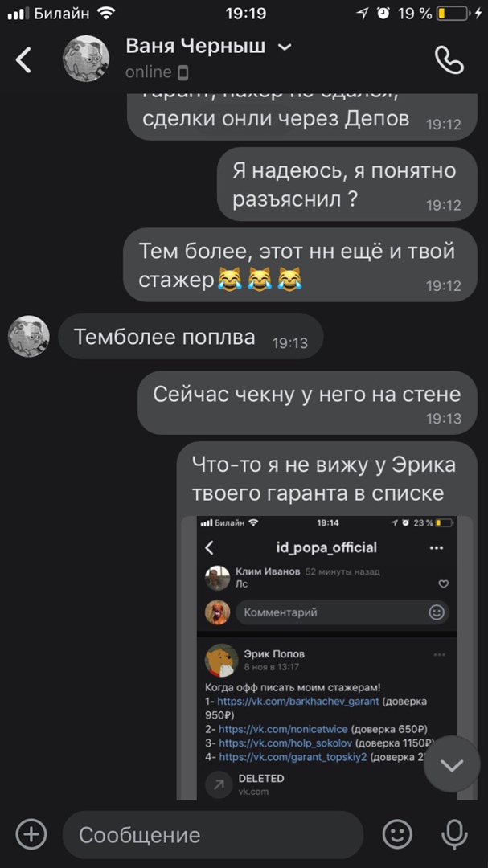Open emoji picker smiley icon
Screen dimensions: 488x868
[398, 833]
